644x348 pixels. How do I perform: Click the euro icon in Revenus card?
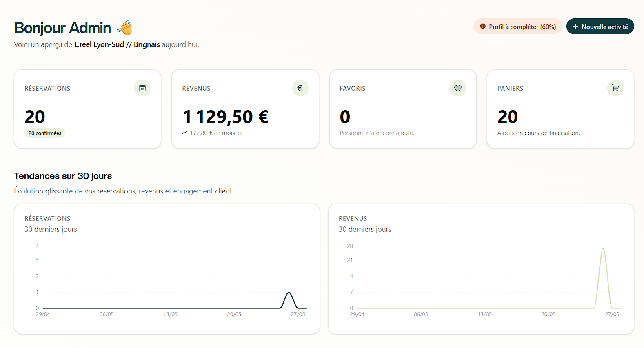tap(300, 88)
